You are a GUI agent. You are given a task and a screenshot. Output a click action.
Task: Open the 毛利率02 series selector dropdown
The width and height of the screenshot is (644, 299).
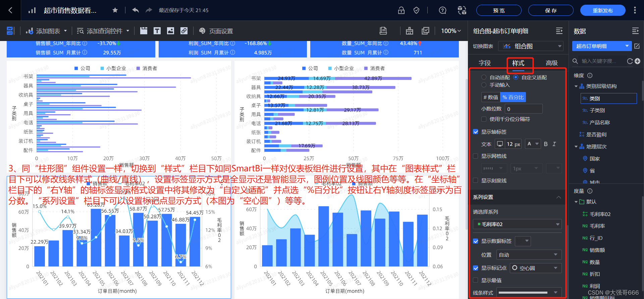pyautogui.click(x=517, y=224)
